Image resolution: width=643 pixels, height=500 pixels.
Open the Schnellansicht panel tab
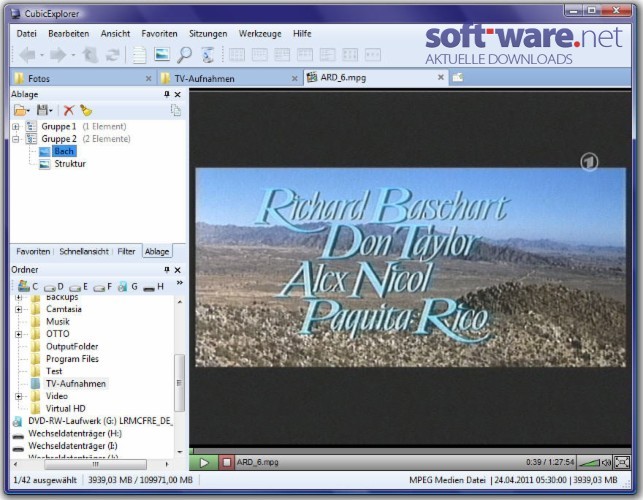point(84,251)
